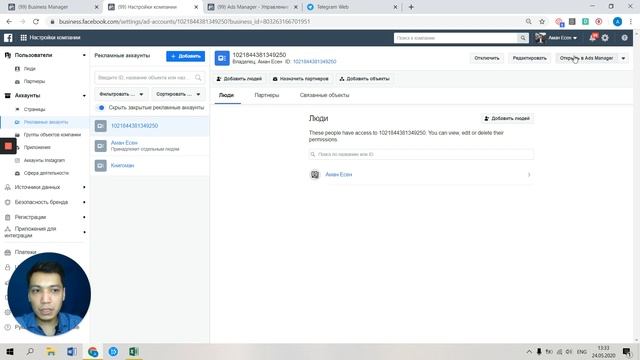
Task: Click Открыть в Ads Manager button
Action: click(586, 58)
